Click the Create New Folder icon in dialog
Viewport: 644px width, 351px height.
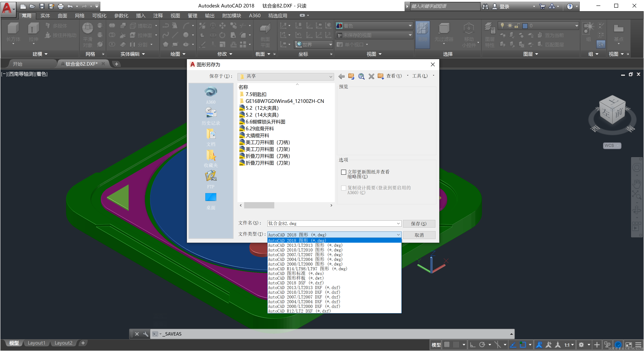coord(381,76)
